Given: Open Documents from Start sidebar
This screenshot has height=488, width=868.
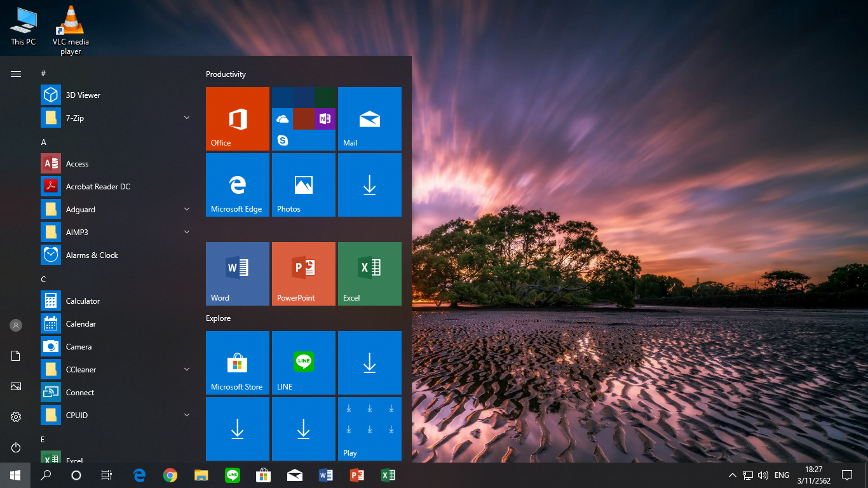Looking at the screenshot, I should point(16,356).
